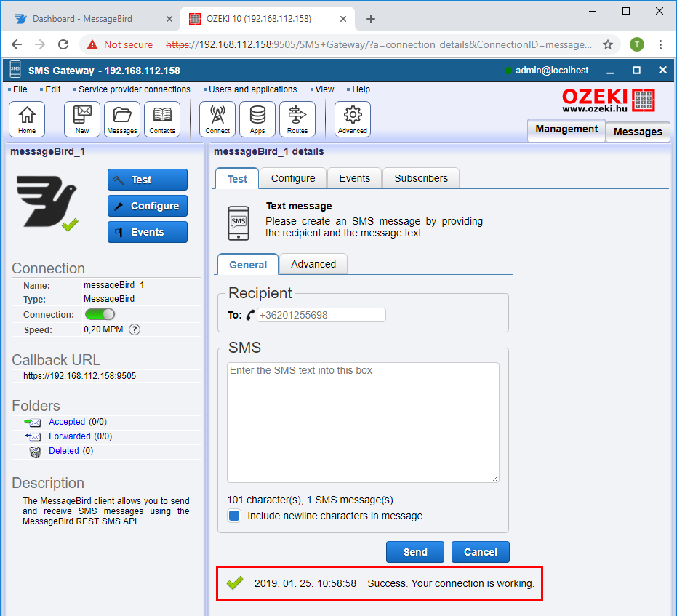Click the admin@localhost user label
Viewport: 677px width, 616px height.
[551, 71]
